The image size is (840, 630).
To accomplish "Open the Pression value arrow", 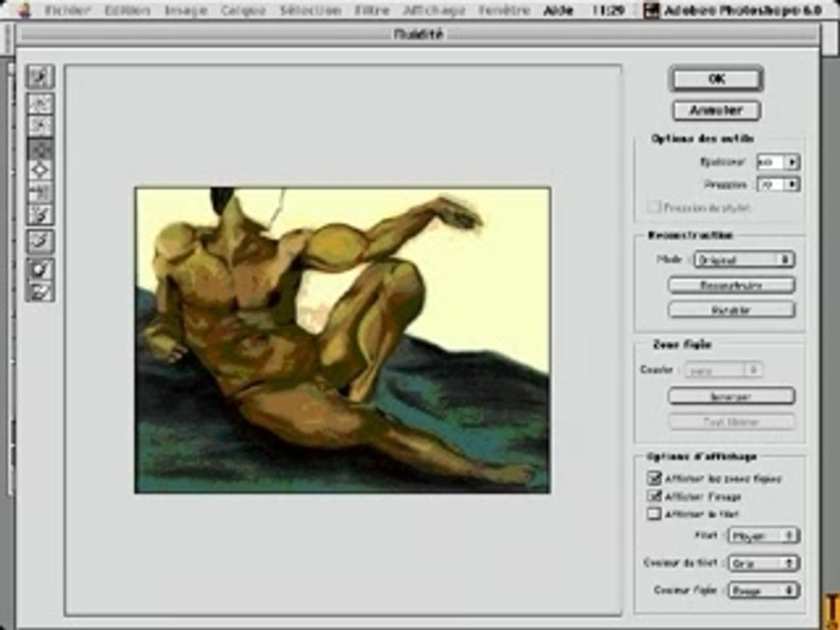I will coord(793,185).
